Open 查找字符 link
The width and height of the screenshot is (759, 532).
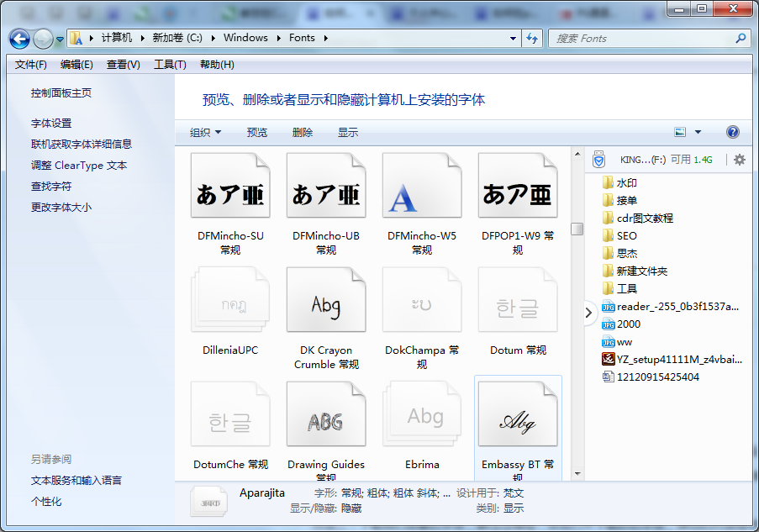point(50,186)
